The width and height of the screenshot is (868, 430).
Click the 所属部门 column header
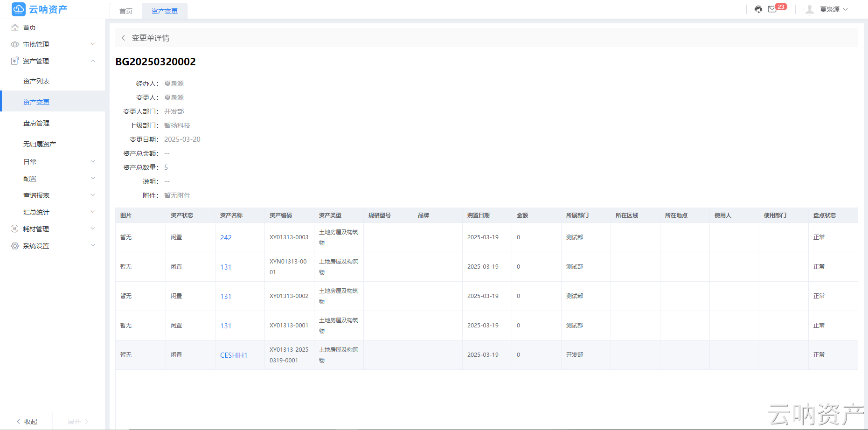click(x=577, y=215)
